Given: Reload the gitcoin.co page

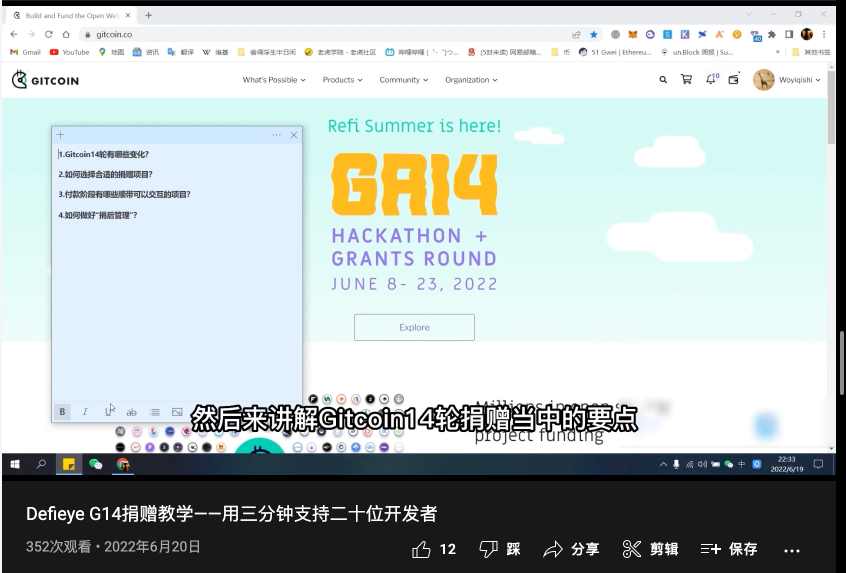Looking at the screenshot, I should point(49,34).
